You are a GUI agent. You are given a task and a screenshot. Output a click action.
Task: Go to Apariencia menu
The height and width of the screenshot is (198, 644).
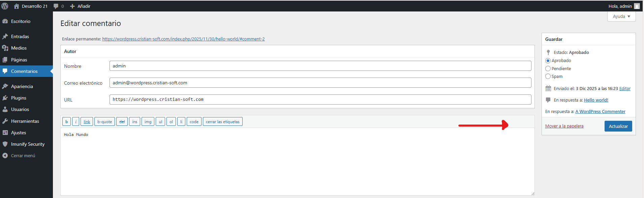22,86
